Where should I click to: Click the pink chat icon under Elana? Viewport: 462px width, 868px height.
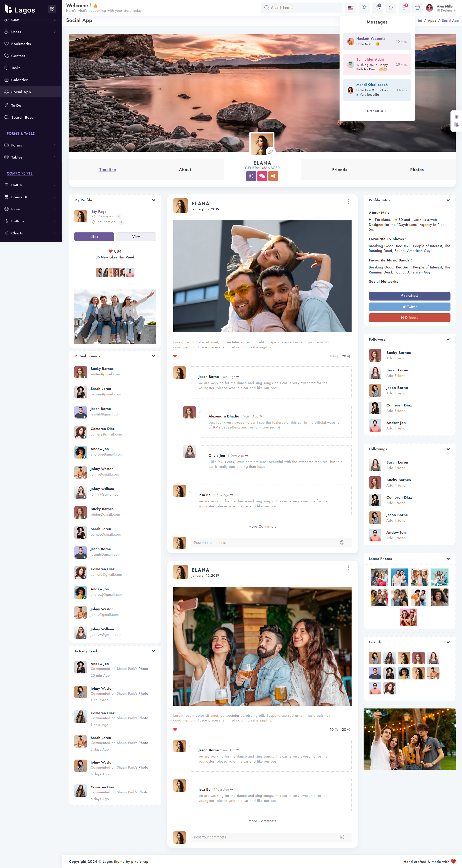[x=262, y=176]
